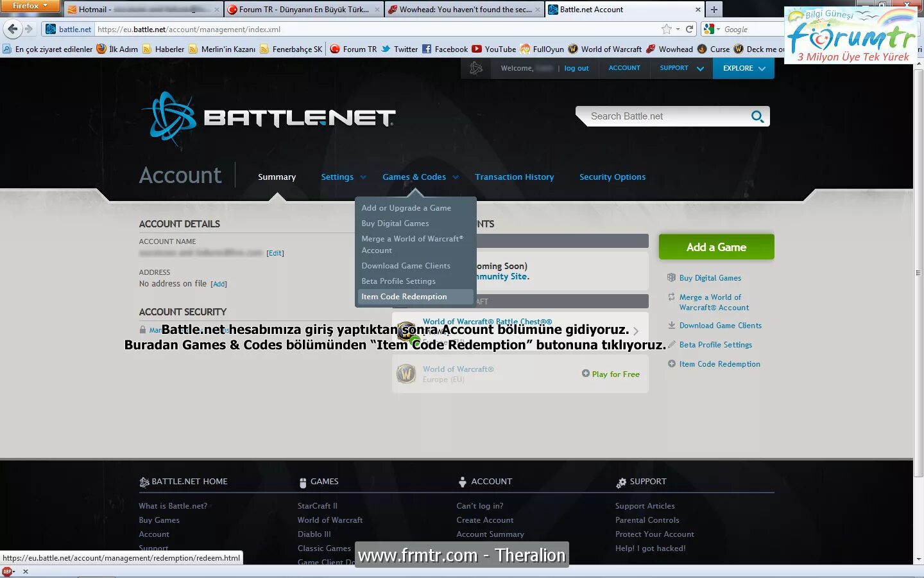Click the browser forward arrow button

click(x=29, y=29)
